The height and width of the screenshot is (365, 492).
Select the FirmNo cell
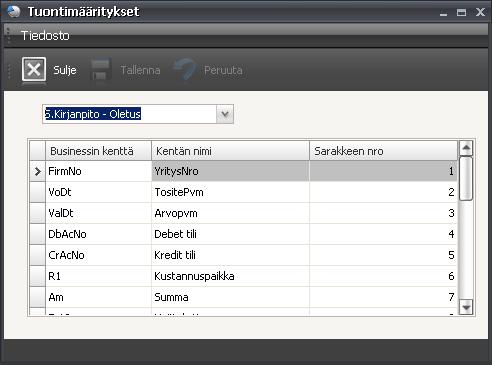[x=98, y=171]
